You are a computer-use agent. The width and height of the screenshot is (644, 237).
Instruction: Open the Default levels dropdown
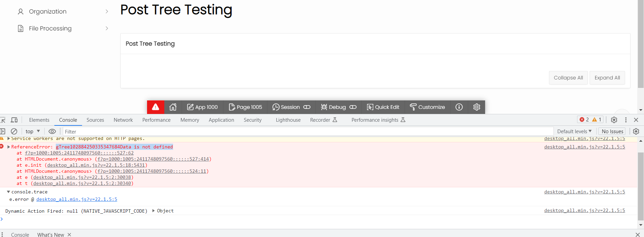coord(574,132)
